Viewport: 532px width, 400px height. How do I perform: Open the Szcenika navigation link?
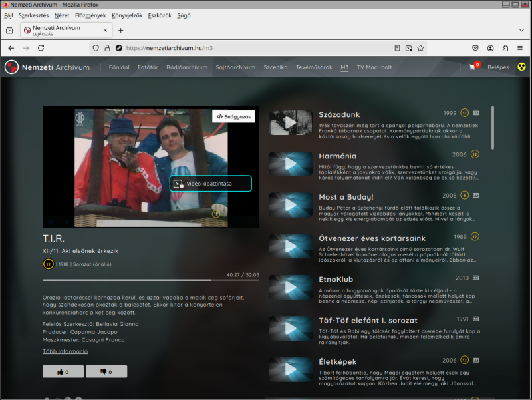275,67
